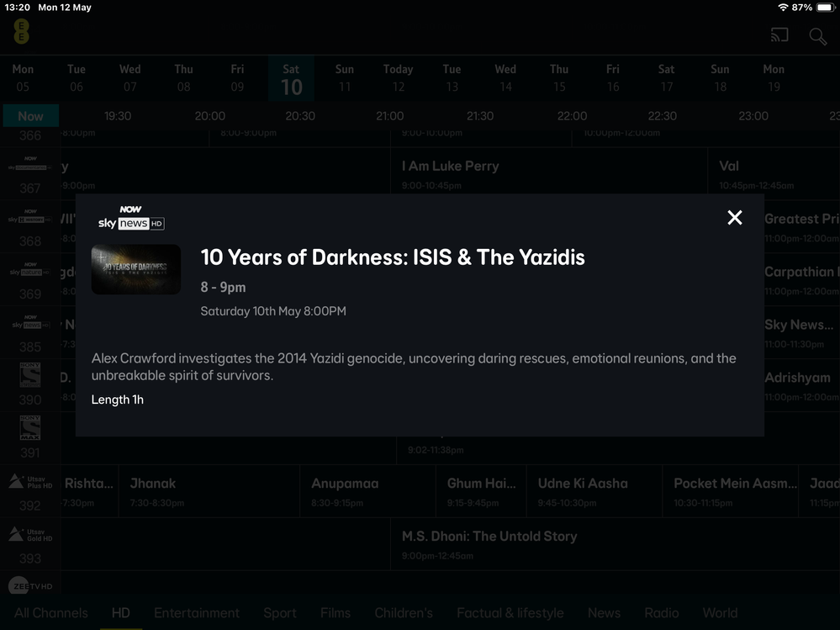Image resolution: width=840 pixels, height=630 pixels.
Task: Filter guide by News
Action: pos(604,613)
